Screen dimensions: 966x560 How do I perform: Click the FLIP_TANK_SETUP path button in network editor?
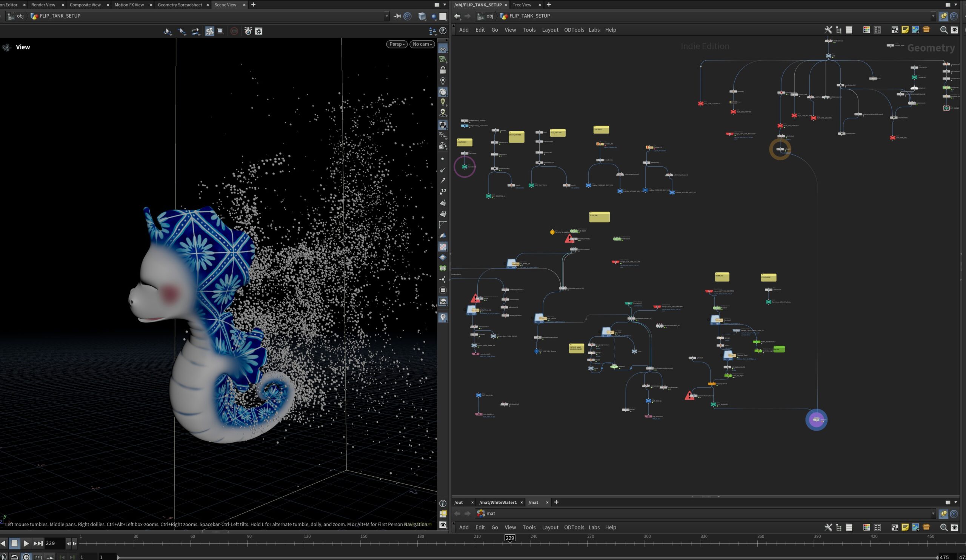pos(525,16)
